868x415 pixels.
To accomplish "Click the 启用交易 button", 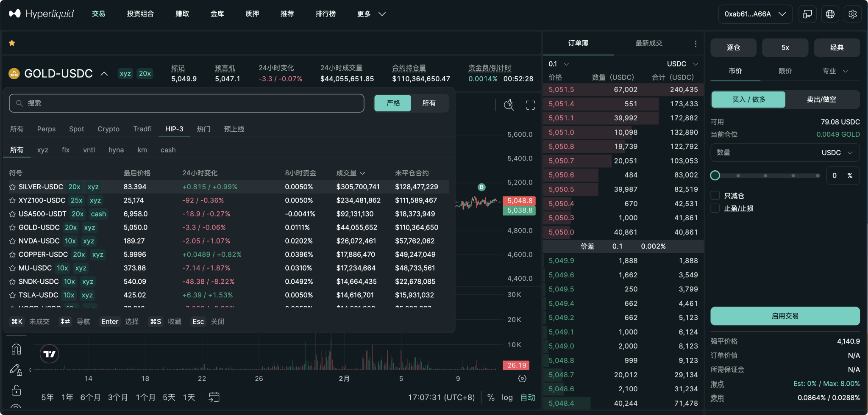I will 785,316.
